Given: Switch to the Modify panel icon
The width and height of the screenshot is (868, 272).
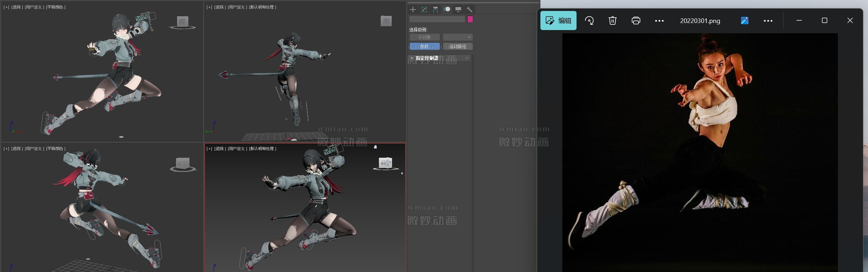Looking at the screenshot, I should point(424,10).
